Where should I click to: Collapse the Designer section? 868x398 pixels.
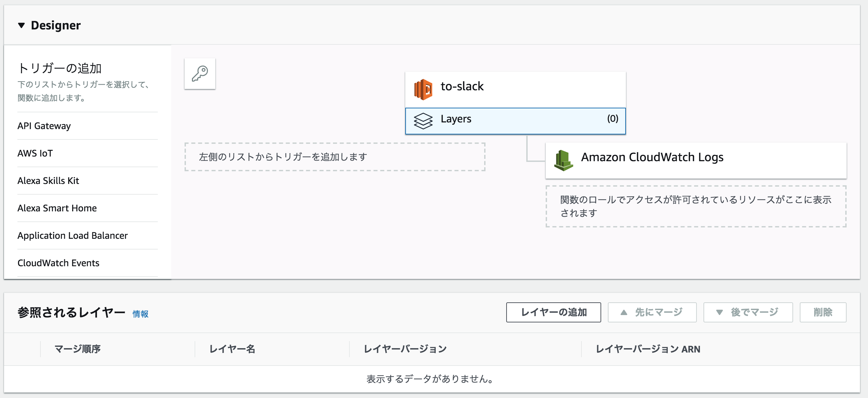[21, 25]
